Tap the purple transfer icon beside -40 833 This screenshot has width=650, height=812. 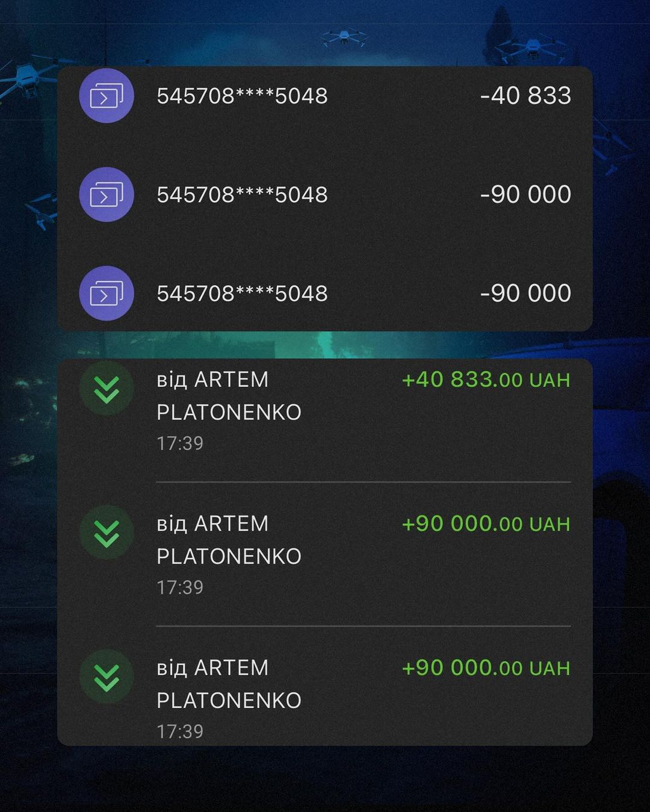(x=107, y=96)
